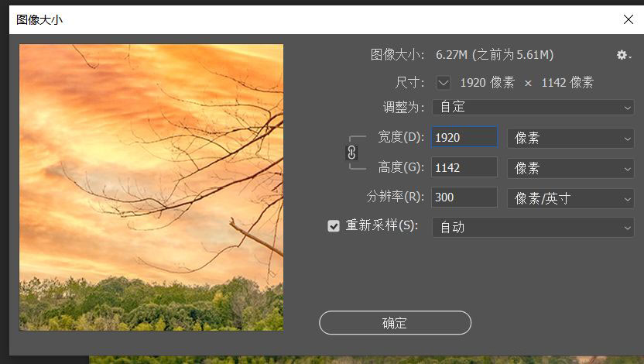Click the 分辨率 input field showing 300
Viewport: 644px width, 364px height.
click(x=464, y=197)
